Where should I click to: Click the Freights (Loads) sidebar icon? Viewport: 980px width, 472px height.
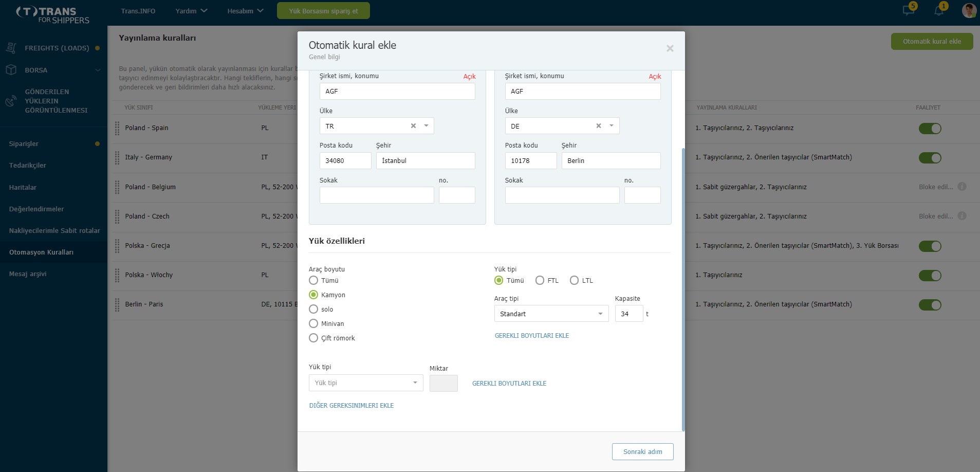coord(11,48)
